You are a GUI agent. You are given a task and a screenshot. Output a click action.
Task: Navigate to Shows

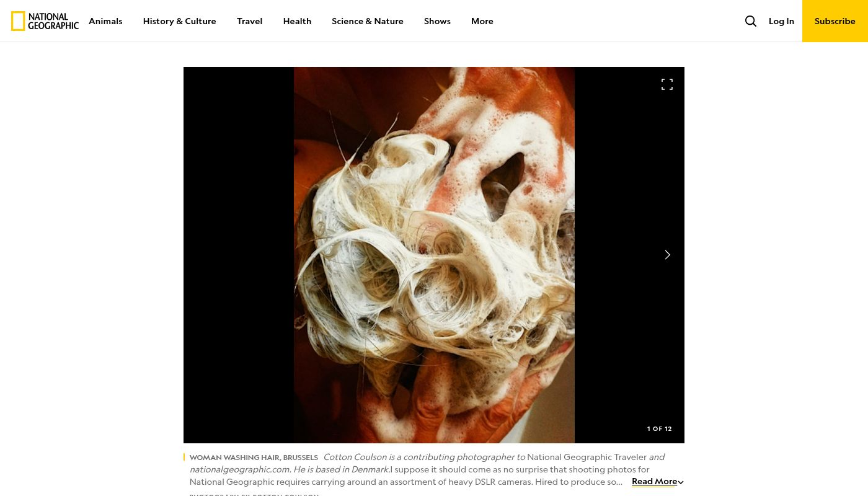pyautogui.click(x=437, y=21)
